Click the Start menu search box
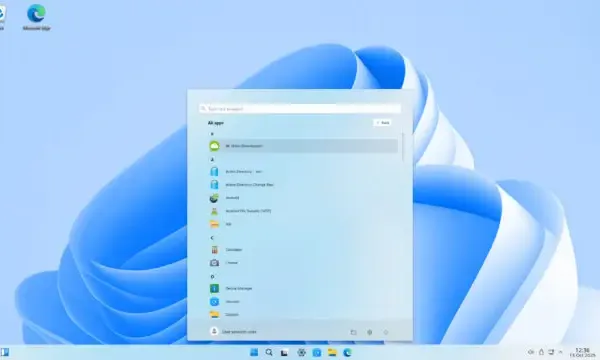The height and width of the screenshot is (360, 600). tap(300, 109)
